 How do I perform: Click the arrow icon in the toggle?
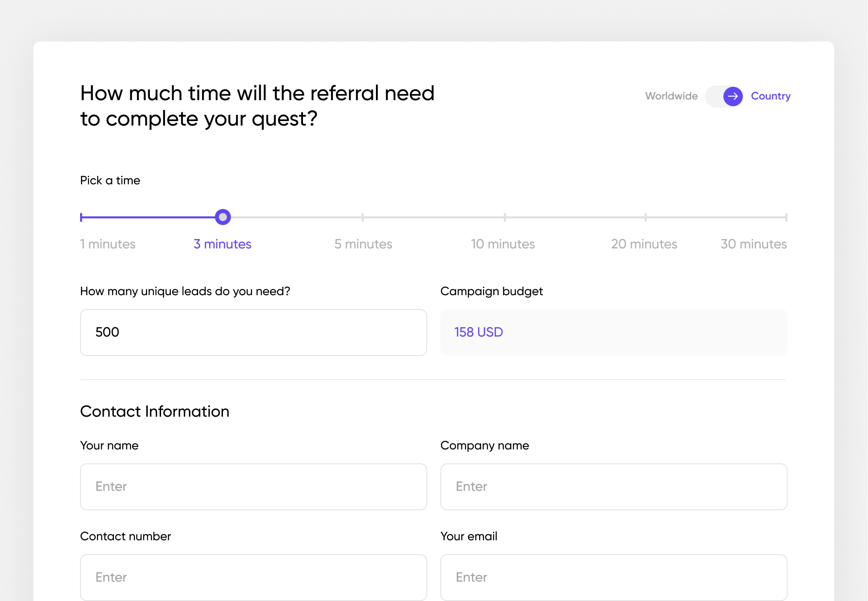tap(733, 96)
